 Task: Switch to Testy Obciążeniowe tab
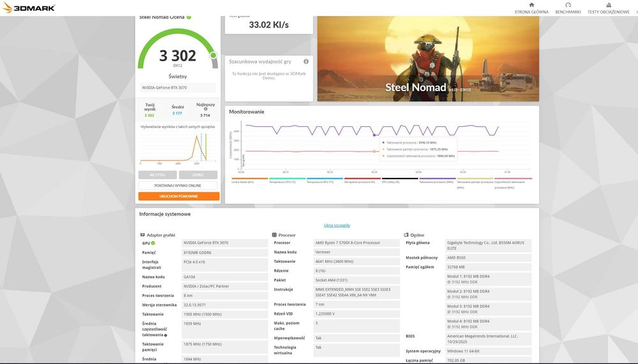[608, 8]
